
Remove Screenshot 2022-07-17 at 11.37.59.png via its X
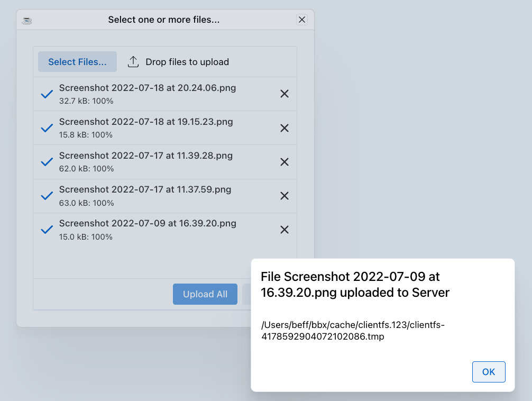tap(284, 195)
